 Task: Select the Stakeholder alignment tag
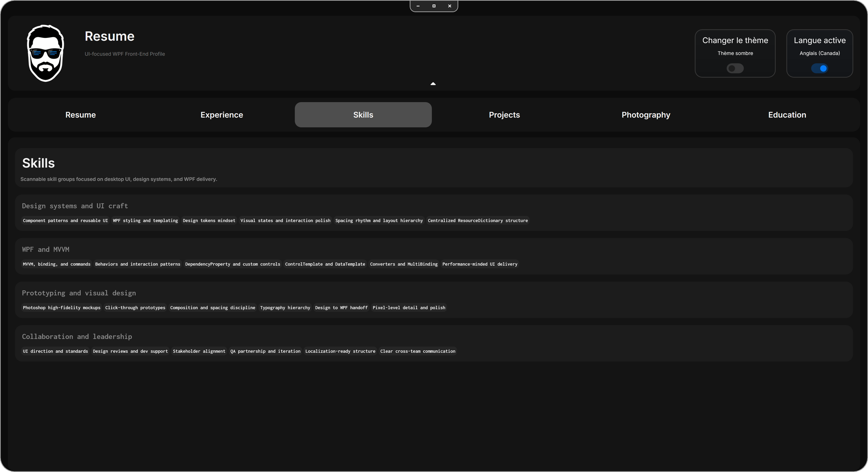[199, 351]
